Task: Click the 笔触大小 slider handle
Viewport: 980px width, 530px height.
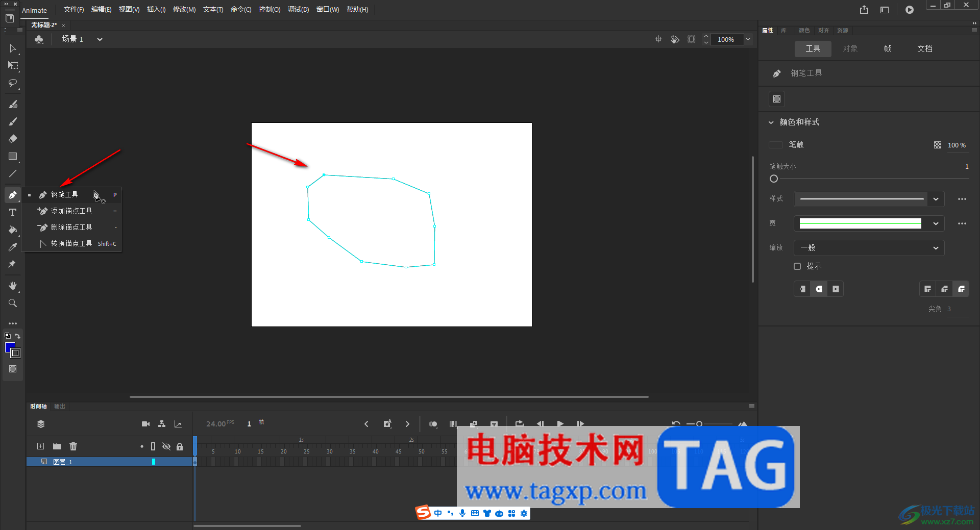Action: 774,179
